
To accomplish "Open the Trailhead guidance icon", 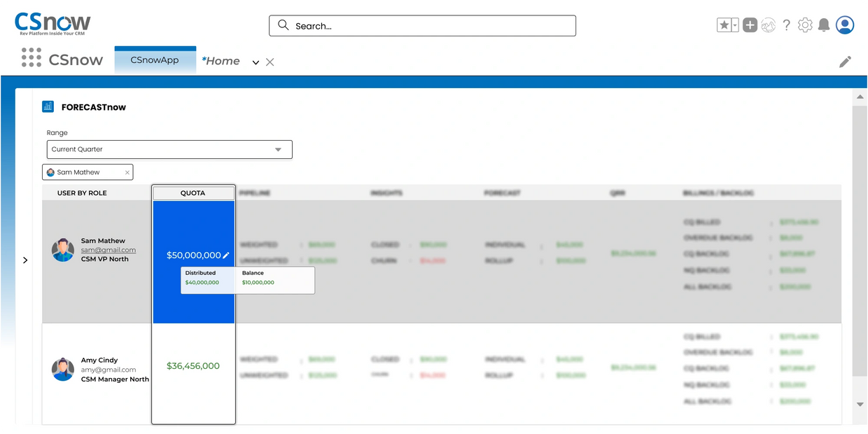I will (769, 25).
